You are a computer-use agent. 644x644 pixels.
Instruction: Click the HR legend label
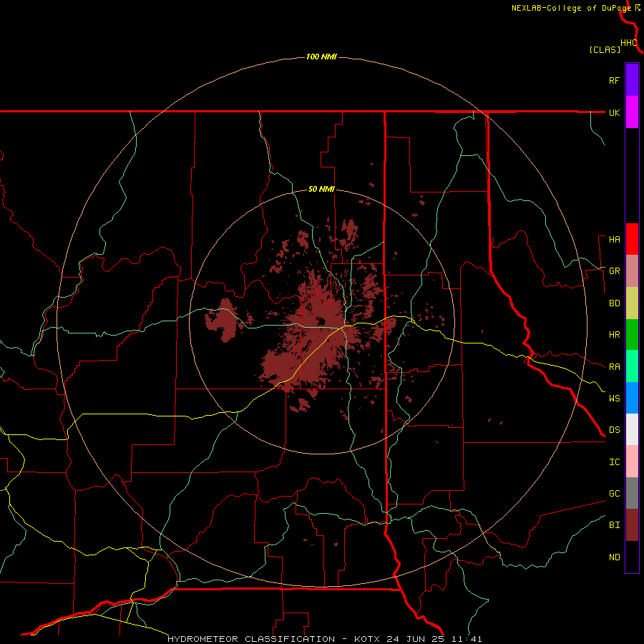click(614, 335)
